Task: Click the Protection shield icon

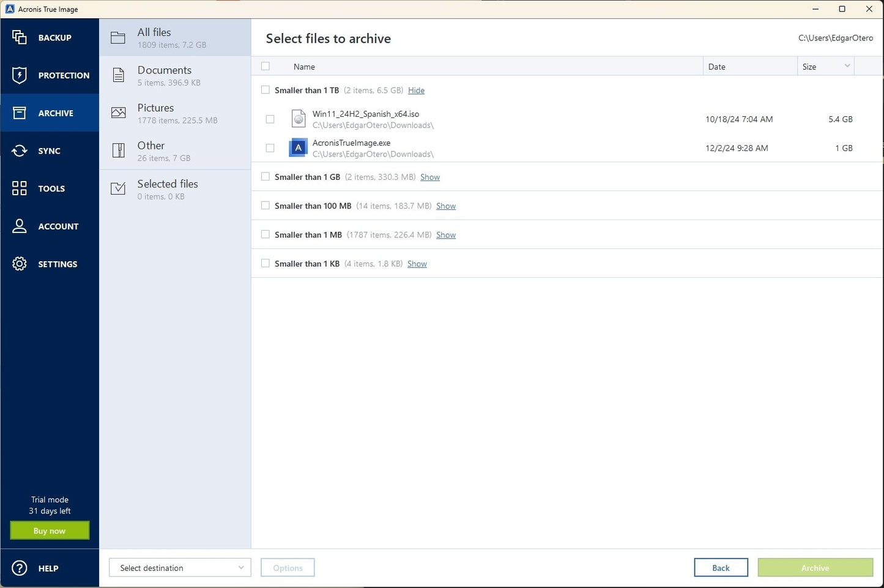Action: coord(20,75)
